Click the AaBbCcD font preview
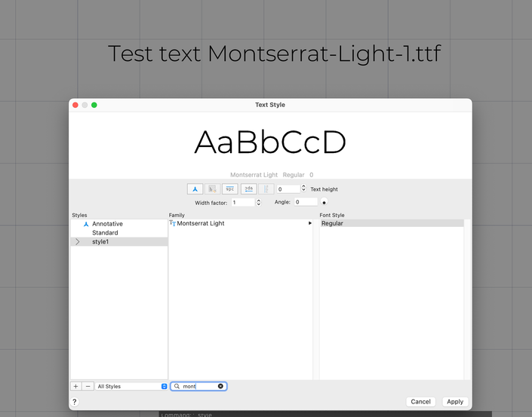Image resolution: width=532 pixels, height=417 pixels. point(270,143)
